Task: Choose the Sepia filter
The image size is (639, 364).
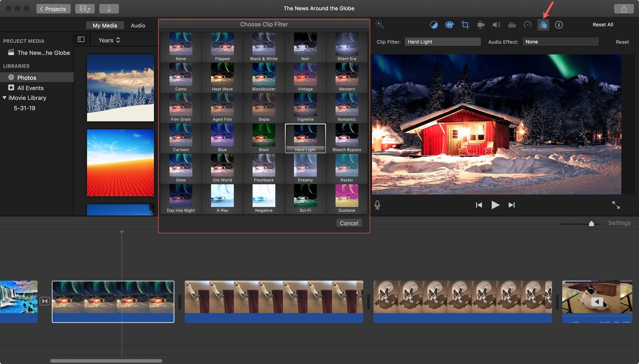Action: tap(264, 108)
